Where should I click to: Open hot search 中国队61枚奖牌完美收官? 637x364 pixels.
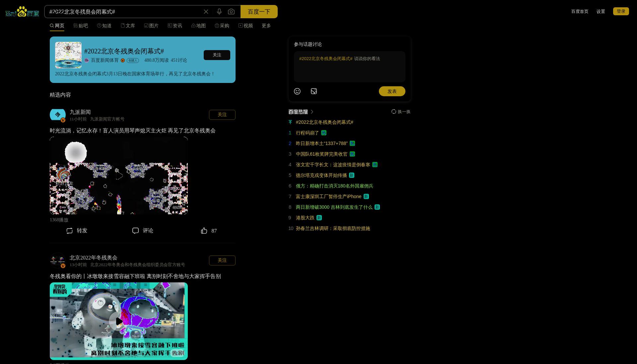321,154
